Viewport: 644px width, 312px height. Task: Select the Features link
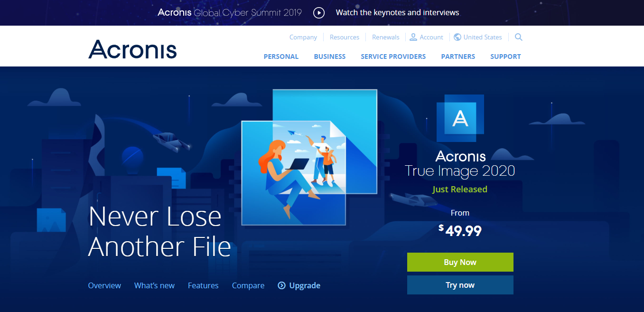203,285
